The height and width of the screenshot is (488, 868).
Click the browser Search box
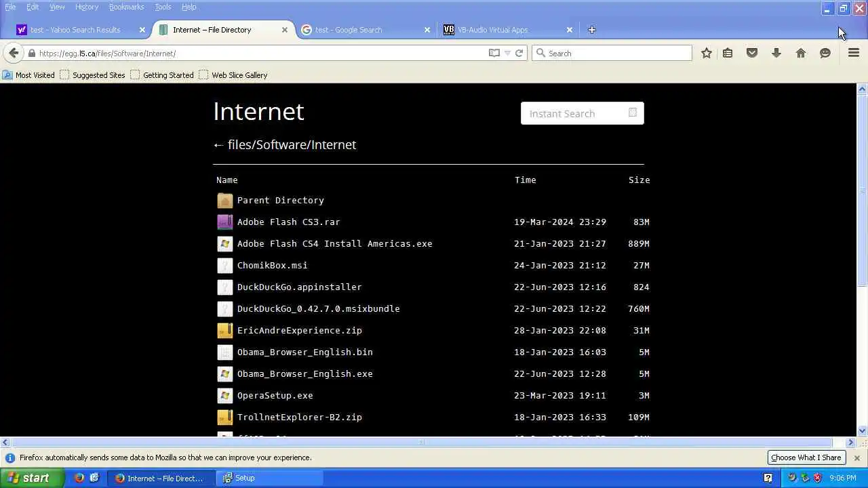tap(612, 53)
